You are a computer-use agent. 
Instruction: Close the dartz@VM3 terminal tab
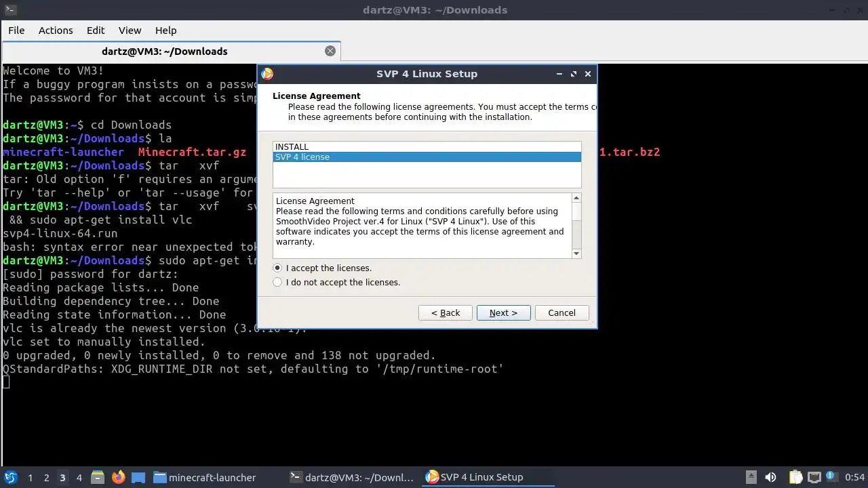[x=330, y=51]
